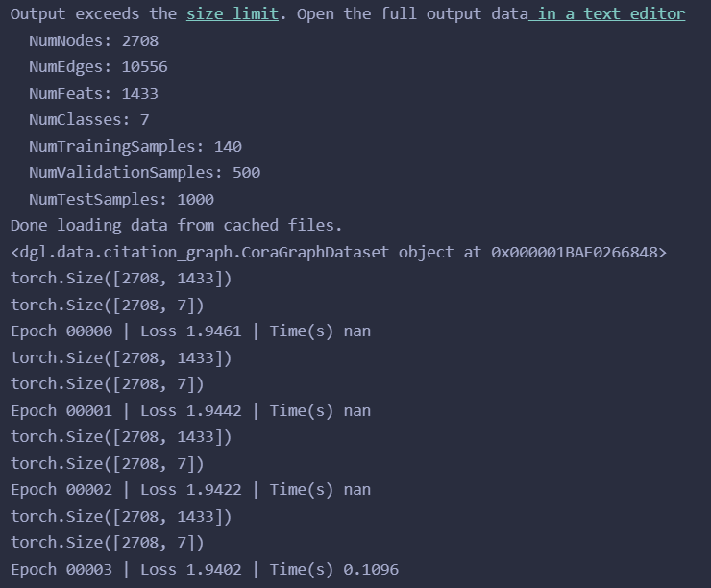Click "Done loading data from cached files." text
711x588 pixels.
177,226
